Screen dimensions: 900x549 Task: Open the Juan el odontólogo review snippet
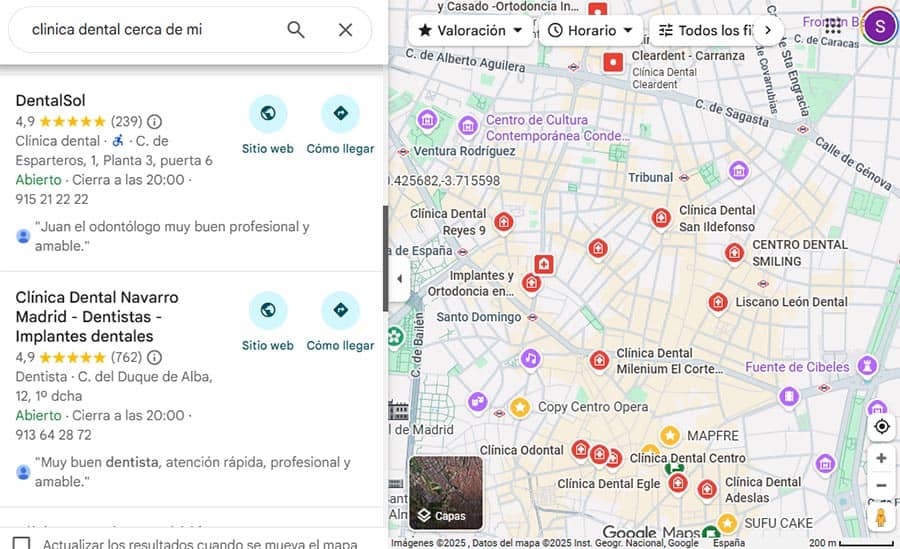click(x=172, y=236)
